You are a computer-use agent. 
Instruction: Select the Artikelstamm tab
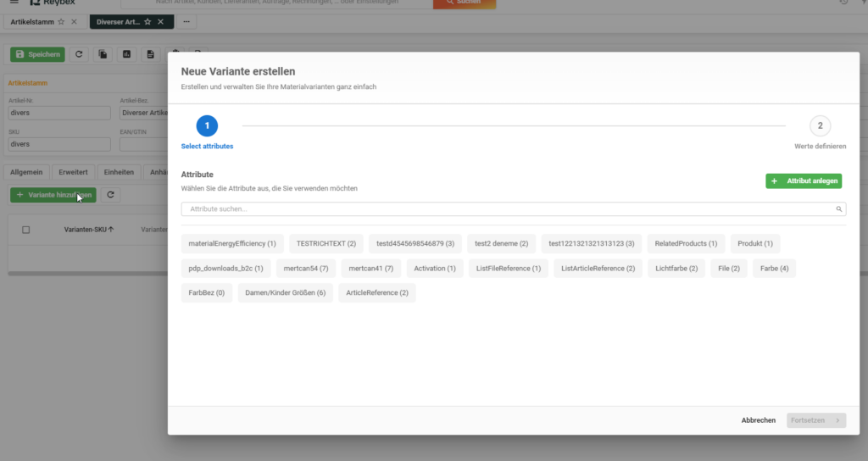click(32, 22)
